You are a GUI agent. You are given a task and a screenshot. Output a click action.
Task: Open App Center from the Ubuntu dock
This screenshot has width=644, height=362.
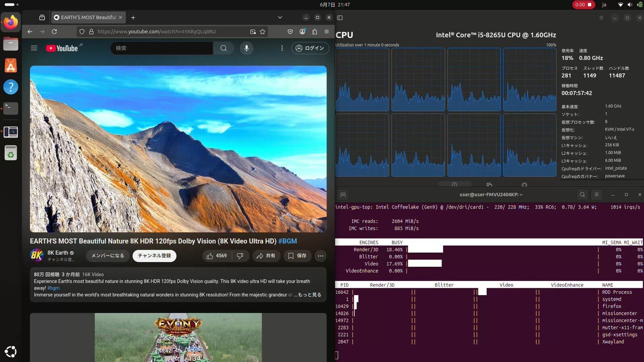click(11, 65)
